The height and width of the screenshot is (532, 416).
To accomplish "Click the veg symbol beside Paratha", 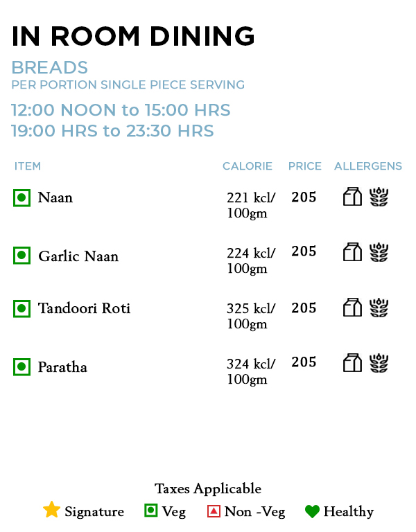I will [x=21, y=367].
